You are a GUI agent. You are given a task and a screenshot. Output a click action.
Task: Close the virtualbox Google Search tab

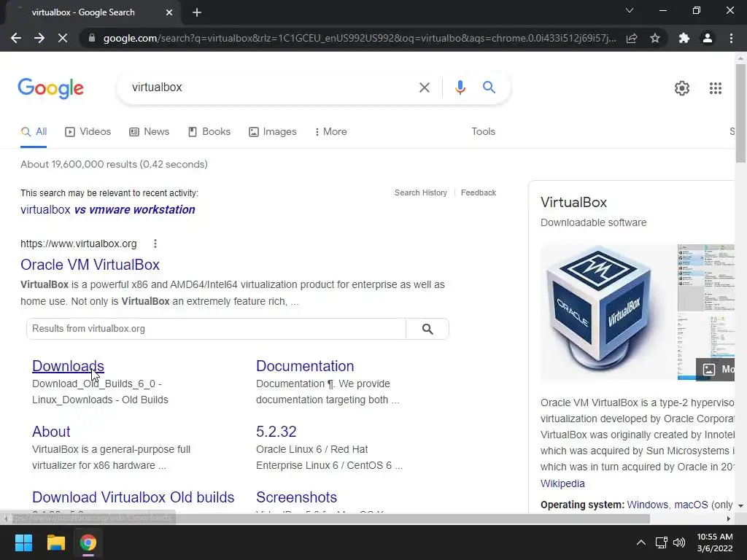[x=169, y=12]
